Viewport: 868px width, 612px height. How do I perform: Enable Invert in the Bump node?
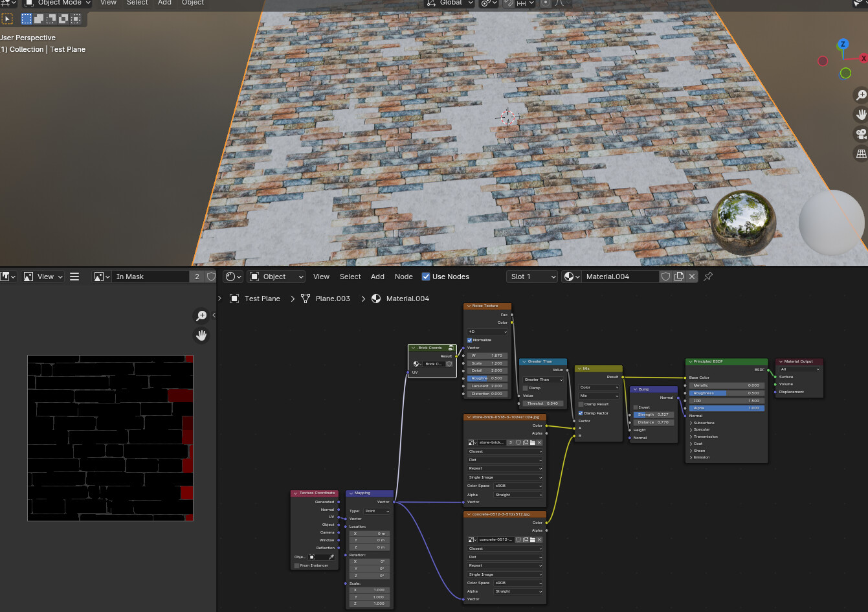pos(636,407)
